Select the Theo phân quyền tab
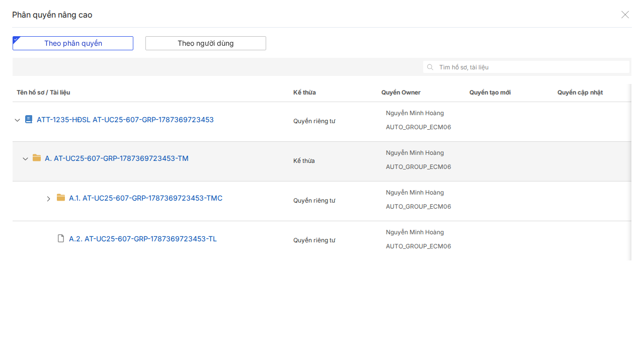The height and width of the screenshot is (362, 644). click(x=73, y=43)
